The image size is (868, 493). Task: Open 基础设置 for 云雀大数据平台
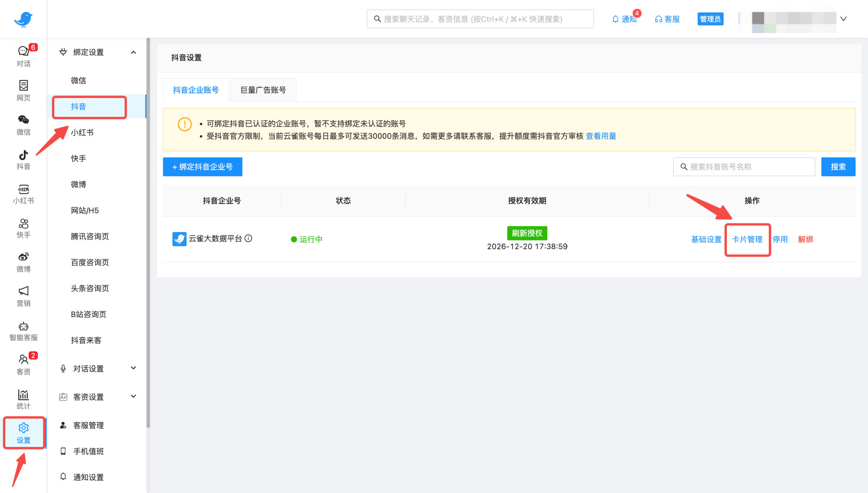706,239
